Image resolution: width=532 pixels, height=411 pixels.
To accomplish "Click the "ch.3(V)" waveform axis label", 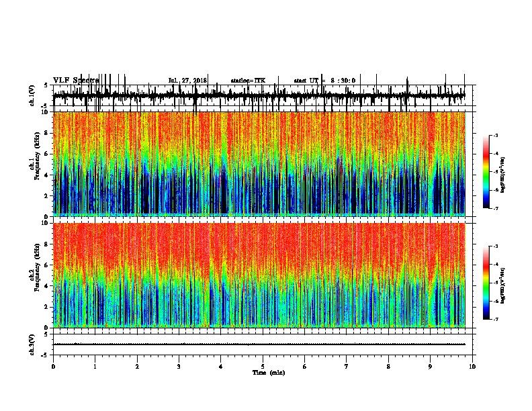I will 32,345.
